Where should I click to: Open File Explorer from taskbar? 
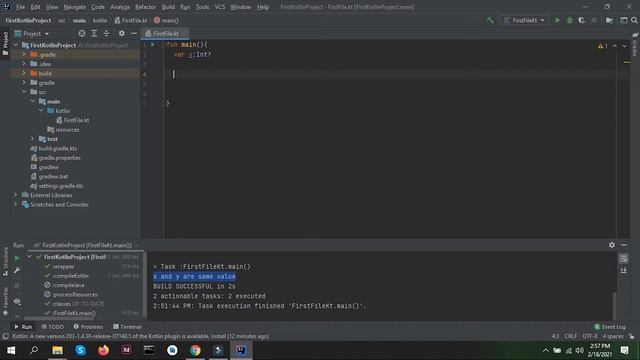[57, 350]
